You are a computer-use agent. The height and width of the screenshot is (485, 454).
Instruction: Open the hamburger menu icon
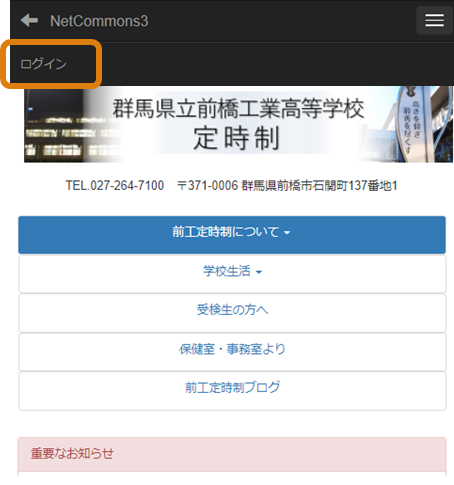tap(434, 20)
